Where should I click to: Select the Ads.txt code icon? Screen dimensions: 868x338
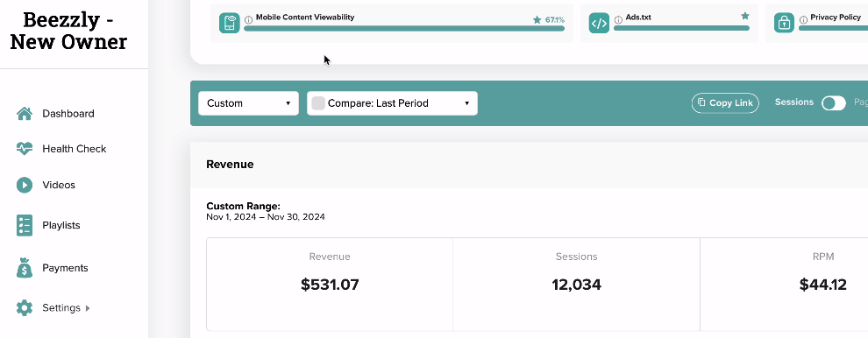[599, 24]
